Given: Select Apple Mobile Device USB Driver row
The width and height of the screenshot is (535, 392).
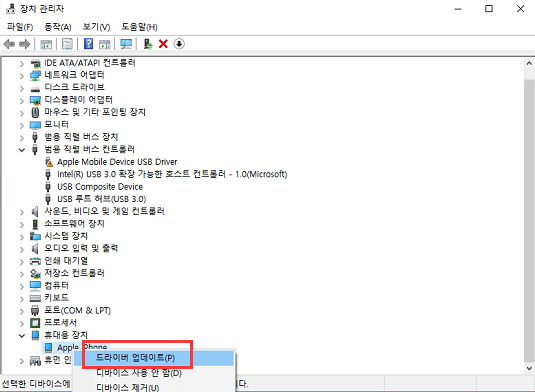Looking at the screenshot, I should [x=117, y=162].
